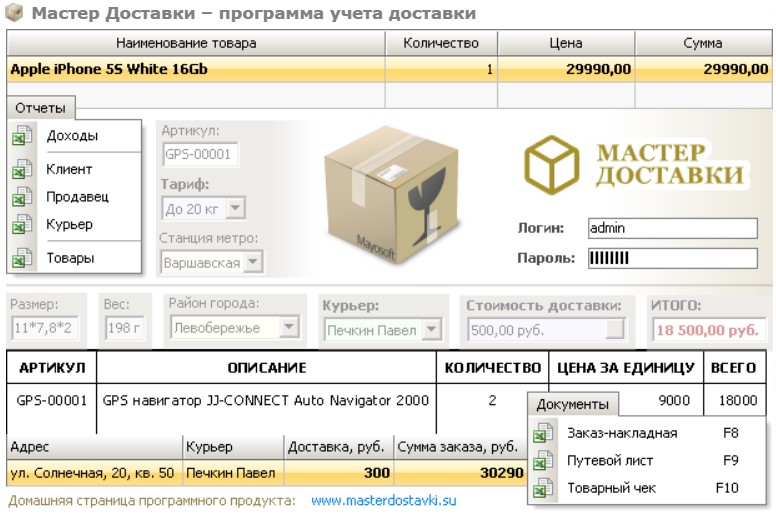Click address ул. Солнечная, 20, кв. 50
The image size is (776, 521).
tap(94, 473)
